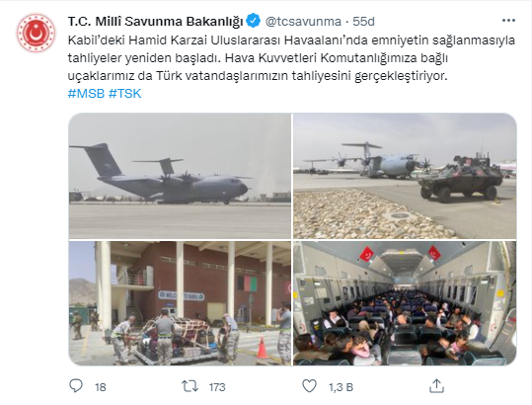Click the blue verified badge

click(253, 21)
